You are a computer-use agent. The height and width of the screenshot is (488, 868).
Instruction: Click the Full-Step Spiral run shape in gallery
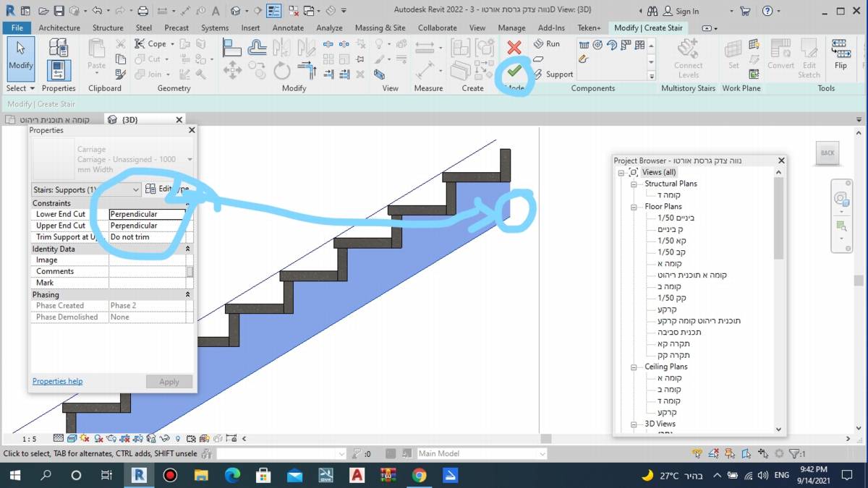coord(597,44)
